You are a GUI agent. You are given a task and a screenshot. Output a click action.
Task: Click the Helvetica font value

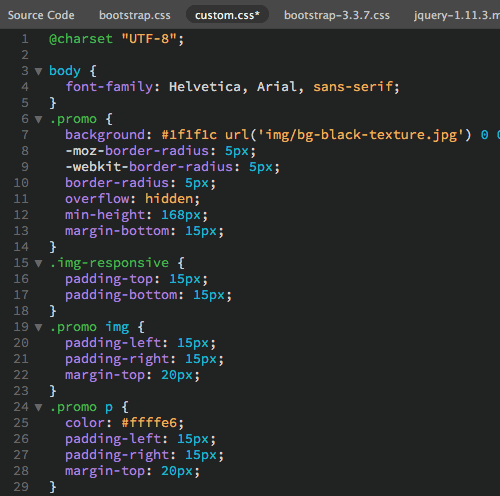(x=205, y=87)
